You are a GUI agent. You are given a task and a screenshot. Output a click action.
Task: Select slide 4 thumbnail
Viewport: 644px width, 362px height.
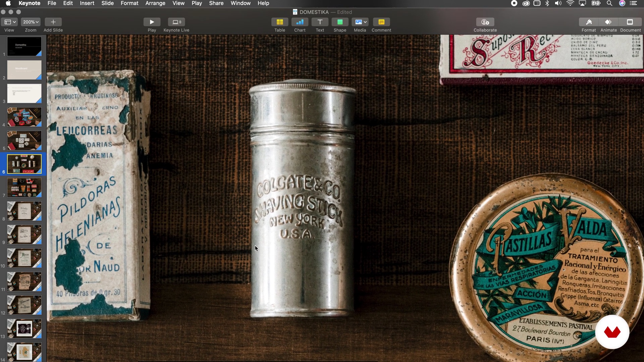point(24,117)
